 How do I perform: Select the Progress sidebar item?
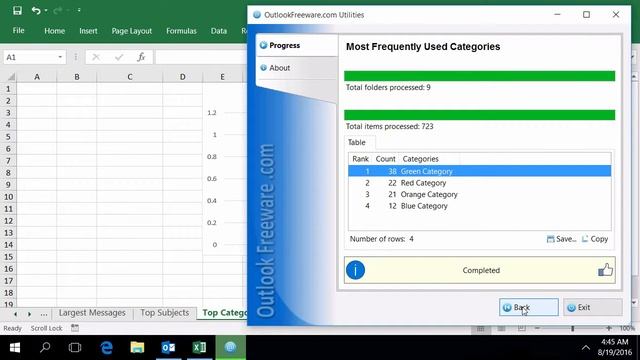coord(297,45)
